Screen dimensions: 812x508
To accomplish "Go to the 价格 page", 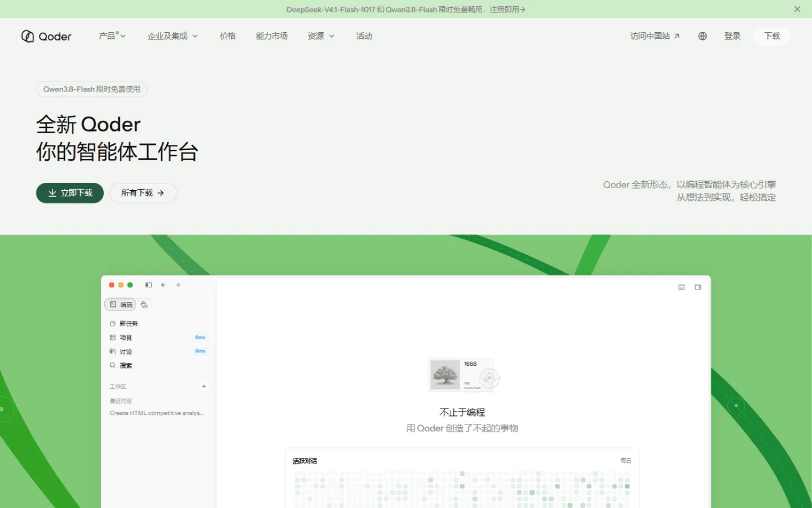I will click(228, 36).
